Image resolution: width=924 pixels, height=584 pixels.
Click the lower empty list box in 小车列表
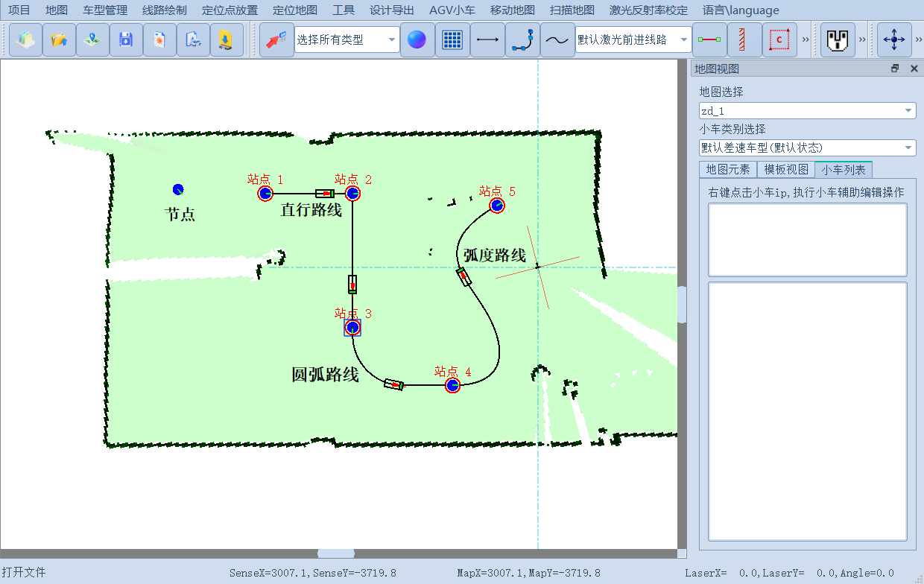pyautogui.click(x=808, y=411)
